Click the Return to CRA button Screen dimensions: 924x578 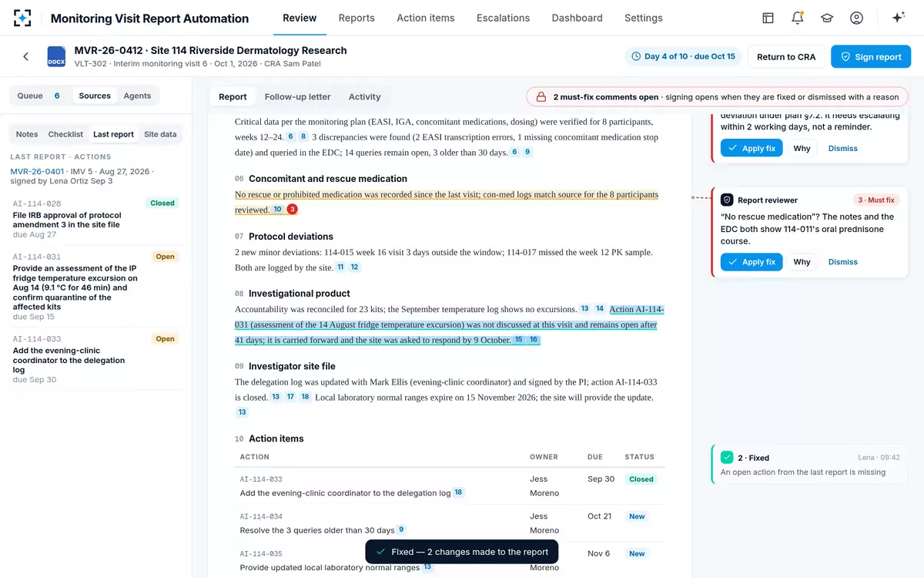click(786, 56)
